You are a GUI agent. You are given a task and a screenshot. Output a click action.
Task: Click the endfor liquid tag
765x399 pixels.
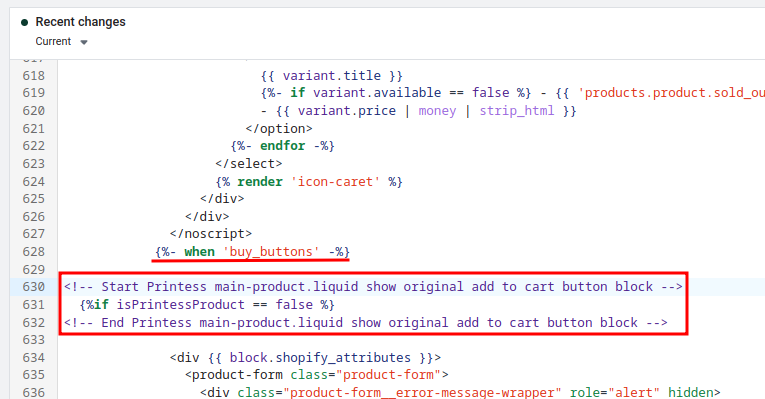pos(282,146)
